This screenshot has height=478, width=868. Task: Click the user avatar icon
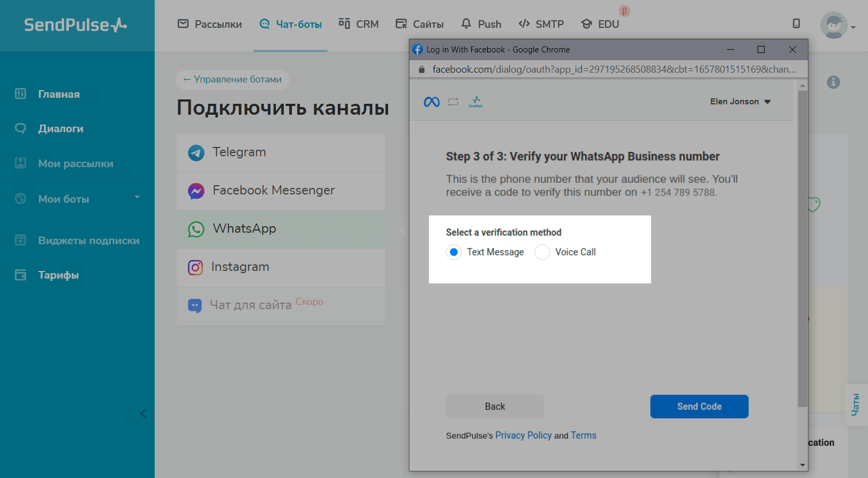(x=834, y=25)
